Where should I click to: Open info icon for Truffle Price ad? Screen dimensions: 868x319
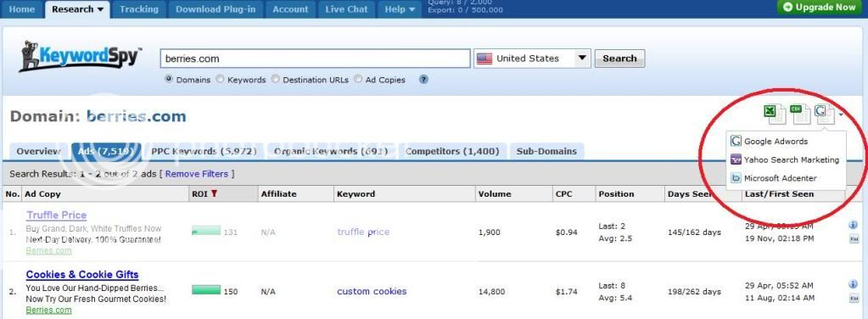pyautogui.click(x=853, y=225)
